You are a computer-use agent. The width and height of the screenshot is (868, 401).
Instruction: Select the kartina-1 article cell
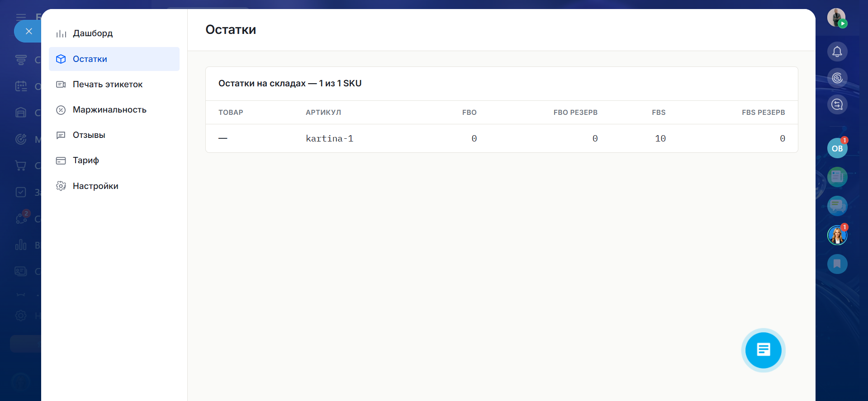(329, 139)
